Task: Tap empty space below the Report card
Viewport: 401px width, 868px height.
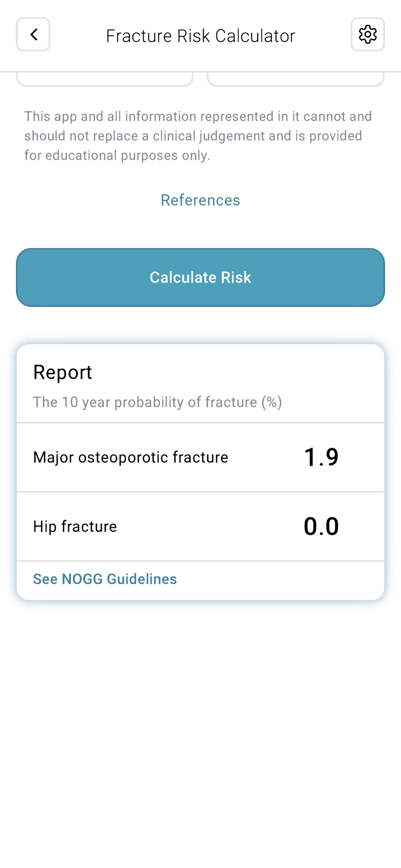Action: coord(200,716)
